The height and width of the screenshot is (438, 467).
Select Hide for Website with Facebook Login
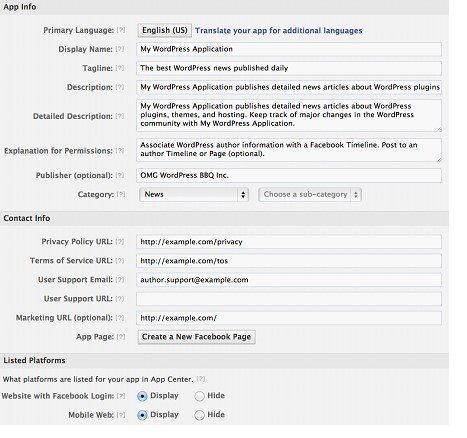pyautogui.click(x=199, y=396)
